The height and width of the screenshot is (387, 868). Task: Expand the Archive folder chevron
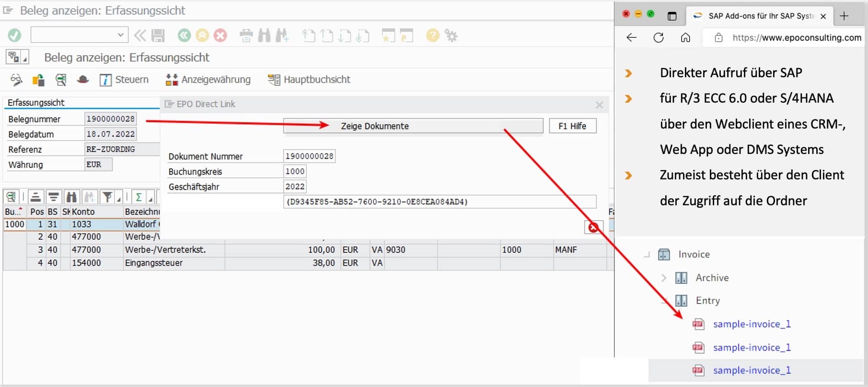pyautogui.click(x=663, y=277)
